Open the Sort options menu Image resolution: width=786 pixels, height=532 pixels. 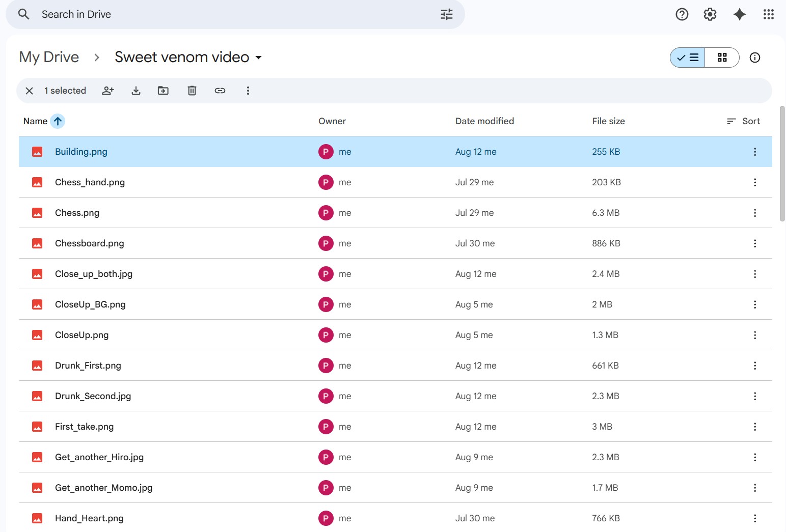point(744,121)
